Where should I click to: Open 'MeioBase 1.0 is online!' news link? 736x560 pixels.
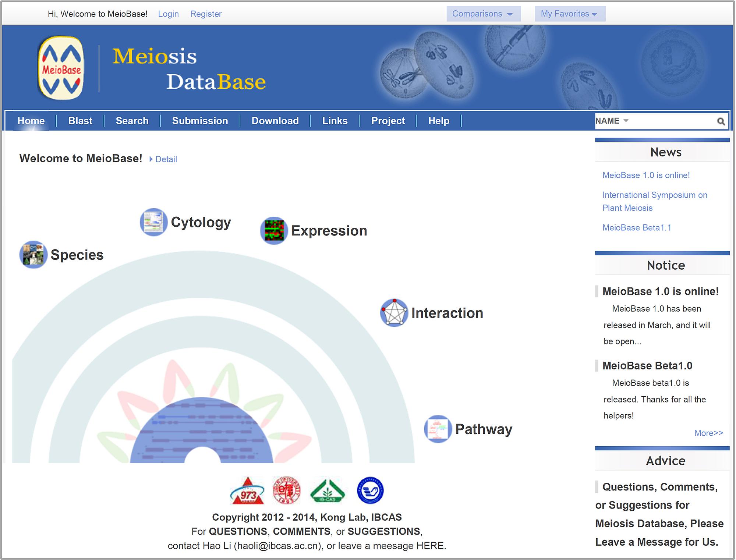(646, 175)
